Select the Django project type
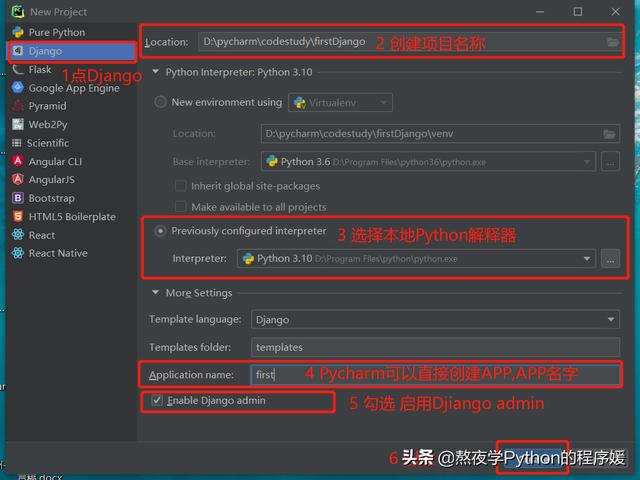Viewport: 640px width, 480px height. coord(72,51)
